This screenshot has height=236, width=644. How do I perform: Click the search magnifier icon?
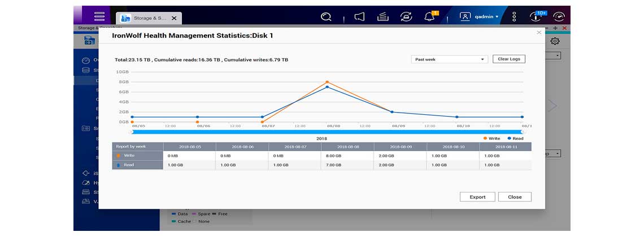[x=326, y=17]
